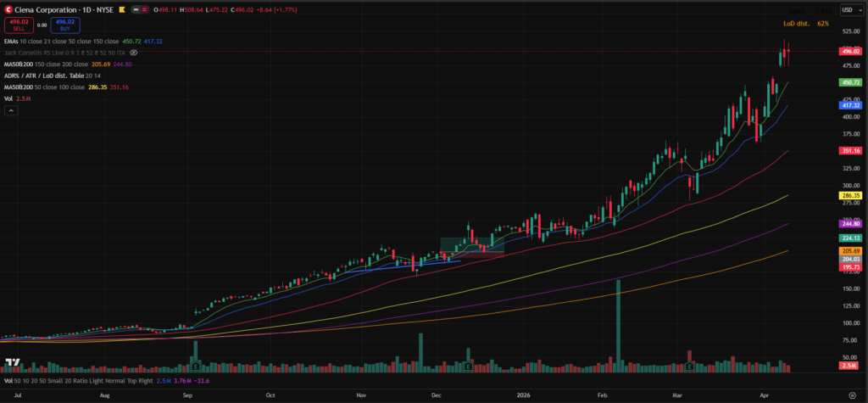
Task: Click the earnings 'E' marker in March
Action: pyautogui.click(x=690, y=367)
